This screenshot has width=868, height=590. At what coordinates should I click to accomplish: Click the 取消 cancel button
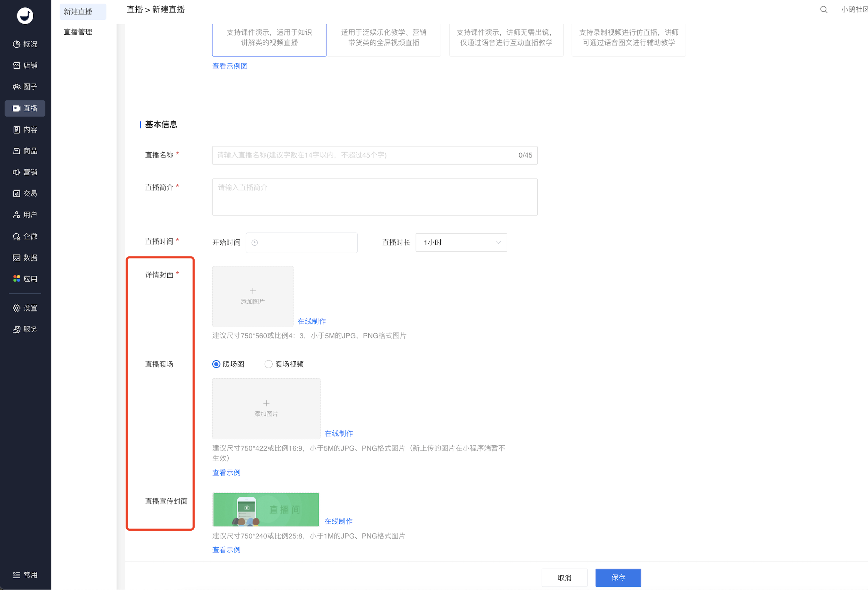click(x=564, y=578)
